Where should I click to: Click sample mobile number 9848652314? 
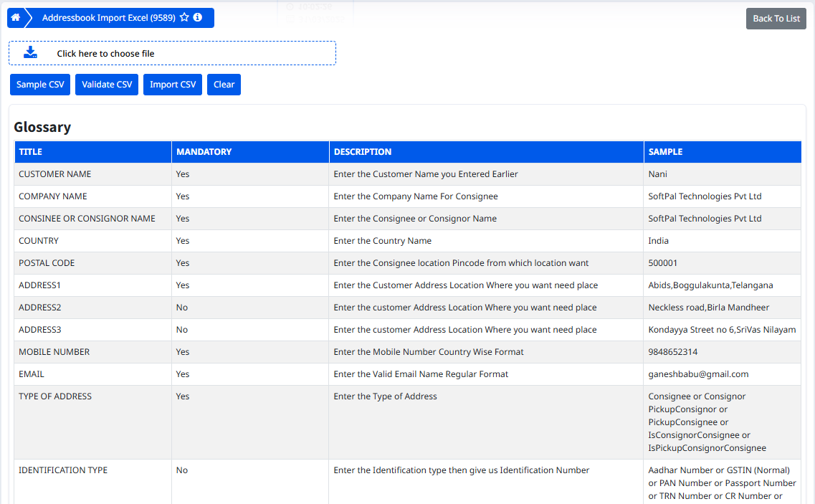tap(672, 352)
